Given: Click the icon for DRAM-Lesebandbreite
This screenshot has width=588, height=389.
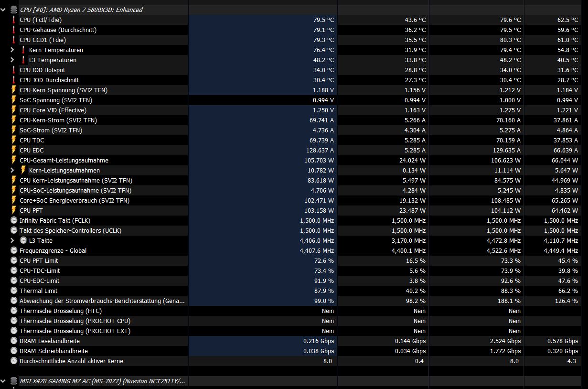Looking at the screenshot, I should point(13,341).
